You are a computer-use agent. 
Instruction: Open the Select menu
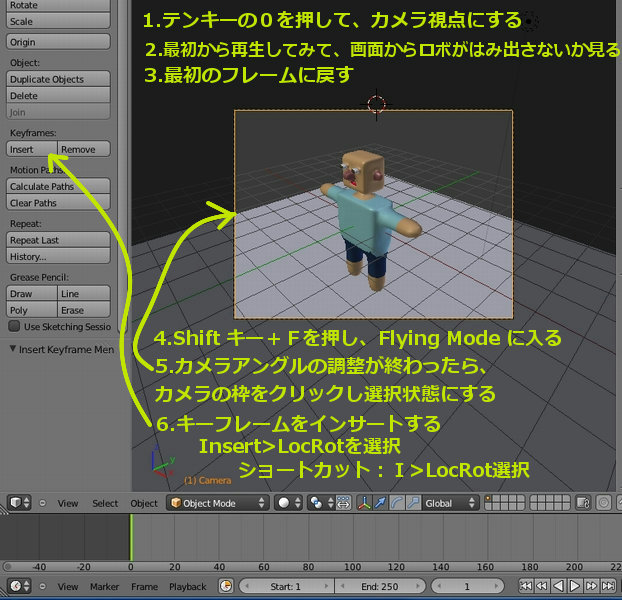tap(105, 503)
